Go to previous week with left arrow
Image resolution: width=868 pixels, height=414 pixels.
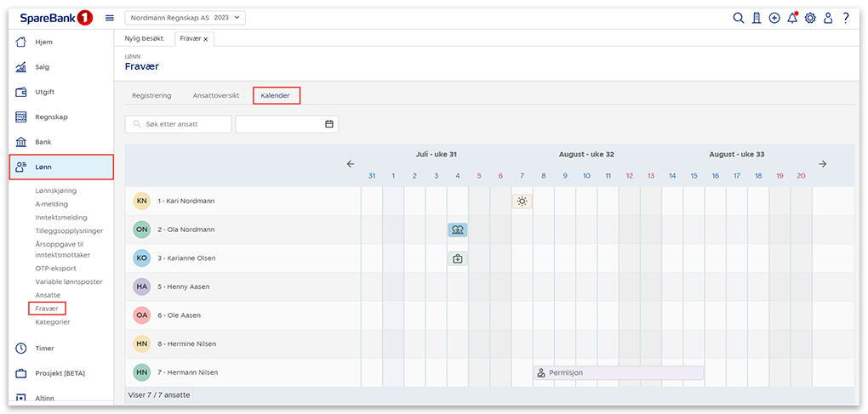(350, 164)
